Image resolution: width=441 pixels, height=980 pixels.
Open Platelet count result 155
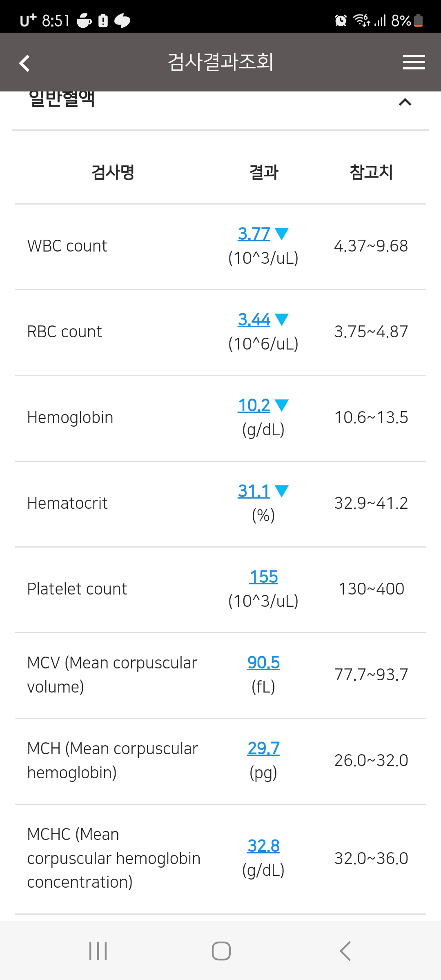pos(263,577)
